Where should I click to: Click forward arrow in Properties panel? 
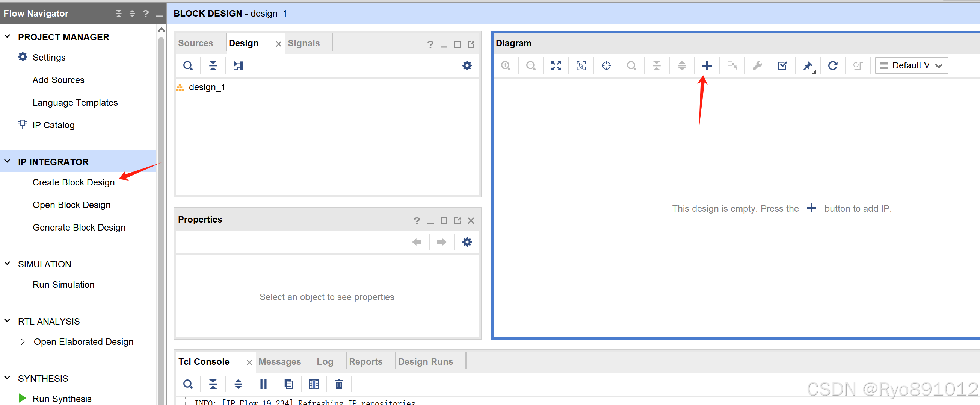pyautogui.click(x=442, y=242)
